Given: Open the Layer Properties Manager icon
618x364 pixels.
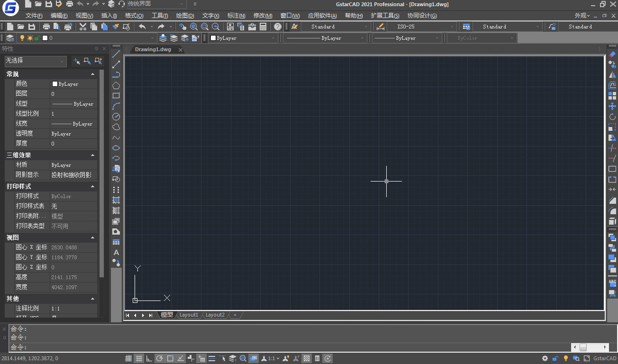Looking at the screenshot, I should 10,38.
